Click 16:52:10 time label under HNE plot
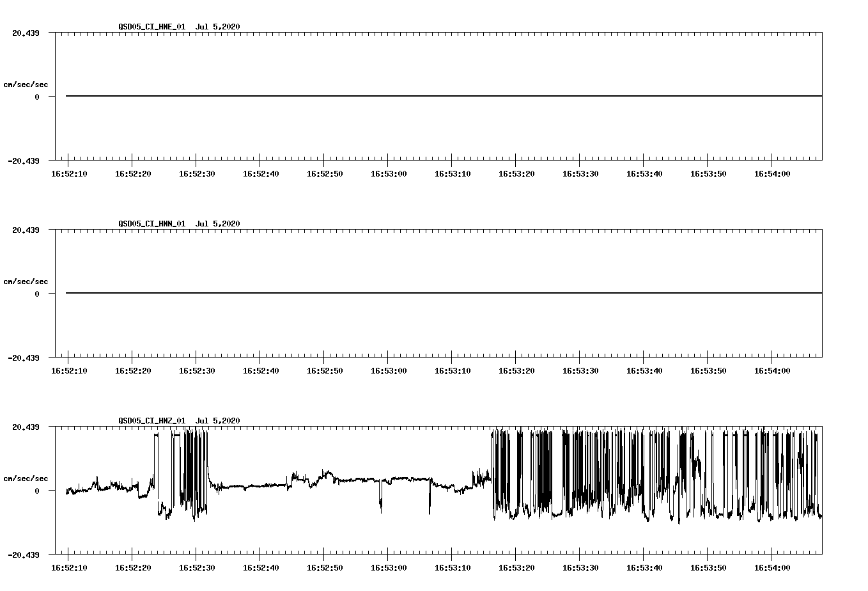This screenshot has height=591, width=868. [69, 173]
